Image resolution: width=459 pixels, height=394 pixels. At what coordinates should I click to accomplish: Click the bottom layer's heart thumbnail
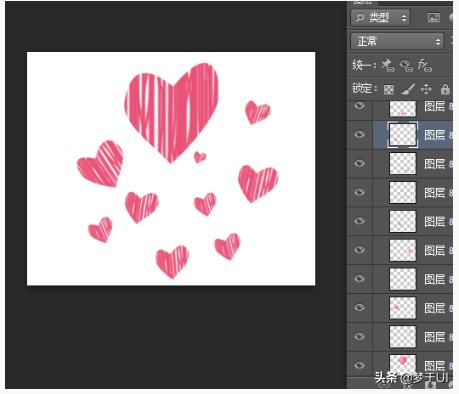pos(403,363)
